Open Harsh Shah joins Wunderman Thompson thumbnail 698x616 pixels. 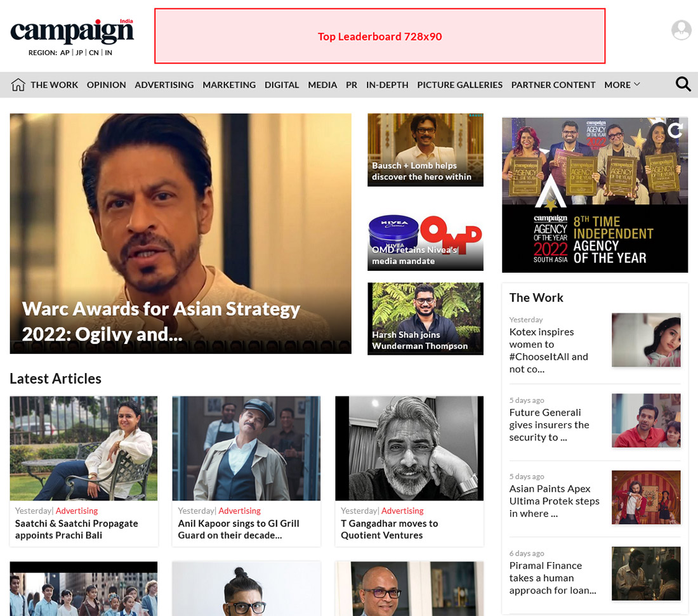click(425, 318)
